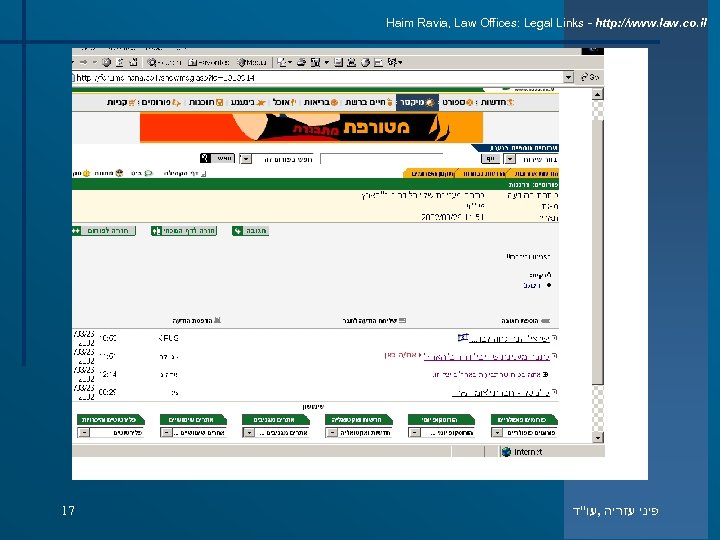Click the forum search text field
720x540 pixels.
(382, 159)
